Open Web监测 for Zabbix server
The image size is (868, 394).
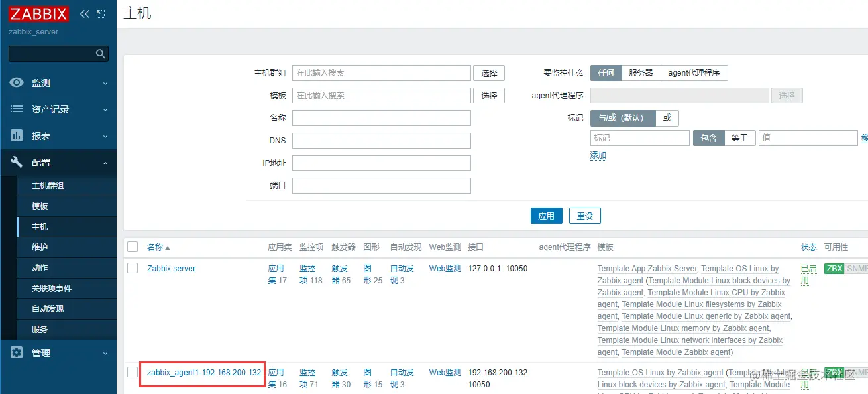(445, 269)
